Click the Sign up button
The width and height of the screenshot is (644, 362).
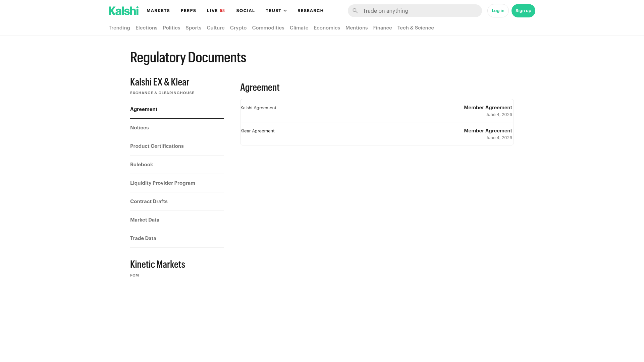(523, 11)
